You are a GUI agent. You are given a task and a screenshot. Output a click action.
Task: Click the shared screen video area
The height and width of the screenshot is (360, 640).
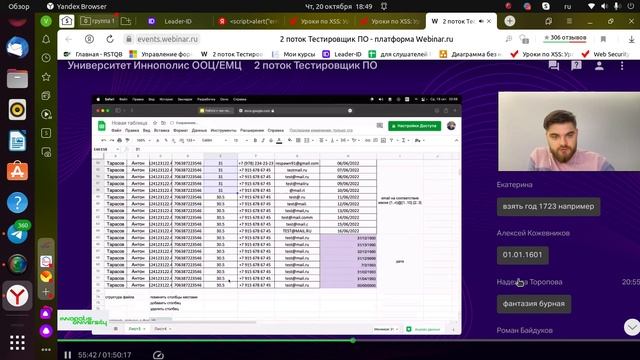(x=277, y=215)
